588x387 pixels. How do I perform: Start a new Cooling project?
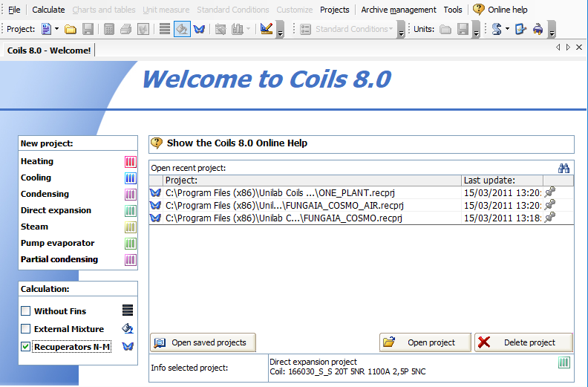pyautogui.click(x=36, y=178)
